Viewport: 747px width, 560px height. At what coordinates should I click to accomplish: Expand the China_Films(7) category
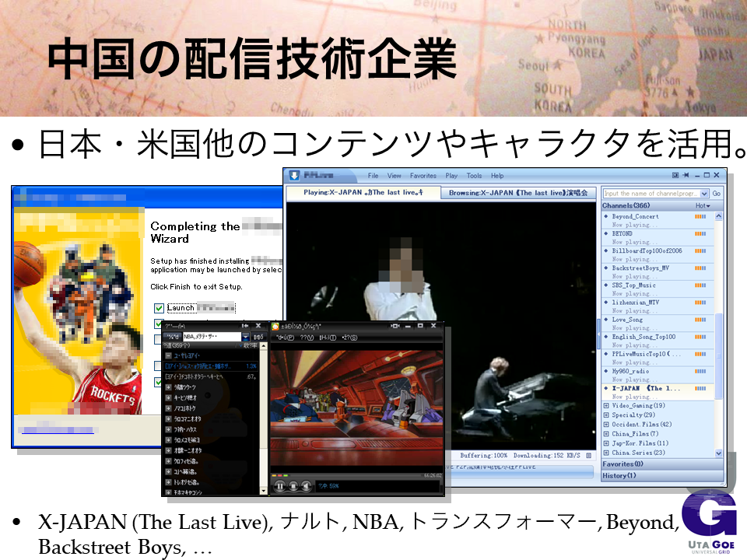pos(606,434)
